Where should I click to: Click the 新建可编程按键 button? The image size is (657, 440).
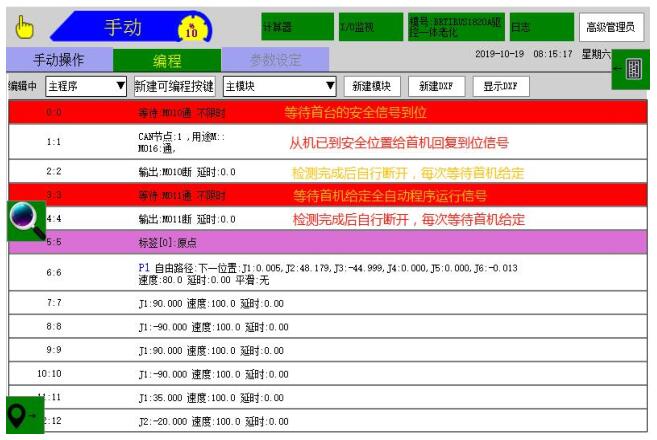(174, 86)
